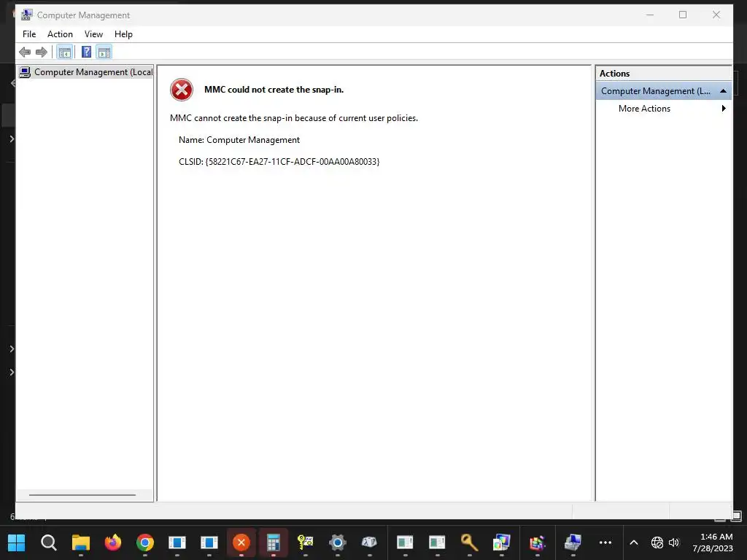Launch Google Chrome from the taskbar

point(145,542)
